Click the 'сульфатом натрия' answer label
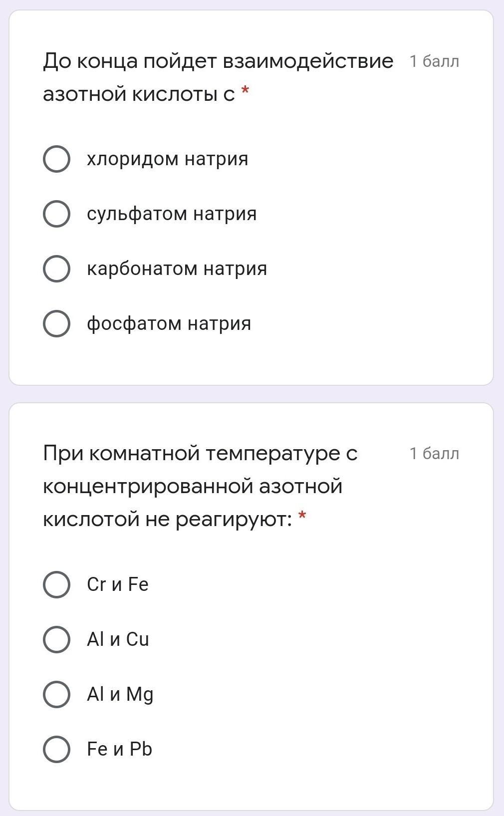The width and height of the screenshot is (504, 816). (172, 214)
